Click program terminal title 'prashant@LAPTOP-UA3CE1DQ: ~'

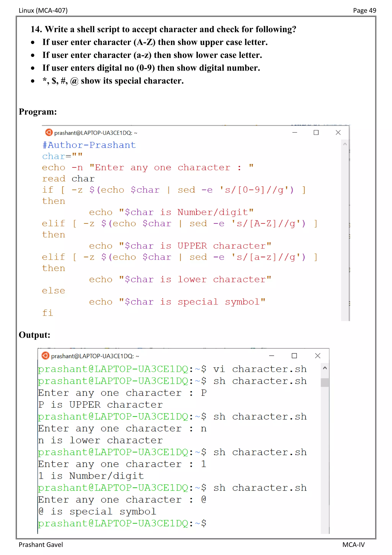point(96,133)
